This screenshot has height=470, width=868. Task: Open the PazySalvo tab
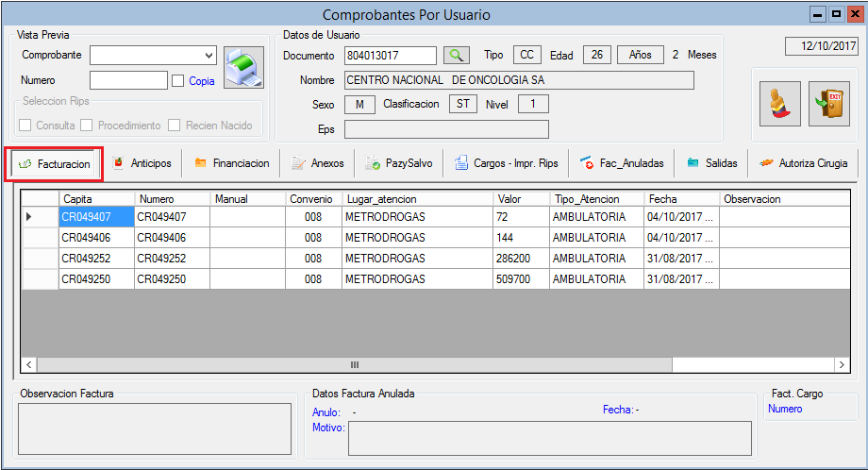pos(399,163)
